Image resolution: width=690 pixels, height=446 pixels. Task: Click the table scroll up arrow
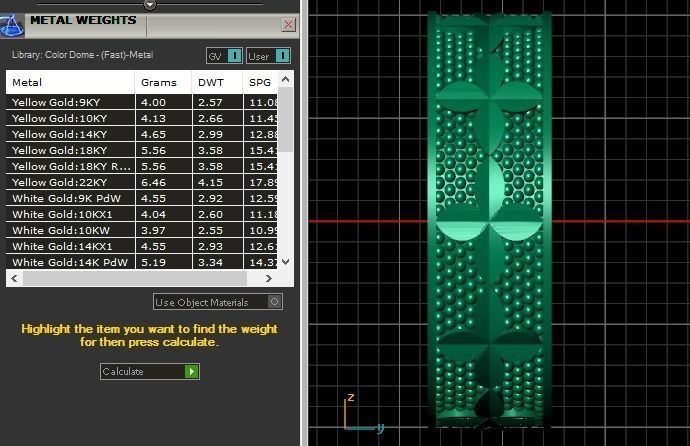(x=286, y=80)
